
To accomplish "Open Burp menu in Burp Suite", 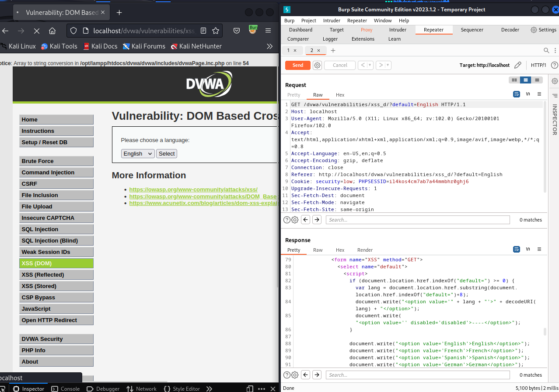I will point(289,21).
